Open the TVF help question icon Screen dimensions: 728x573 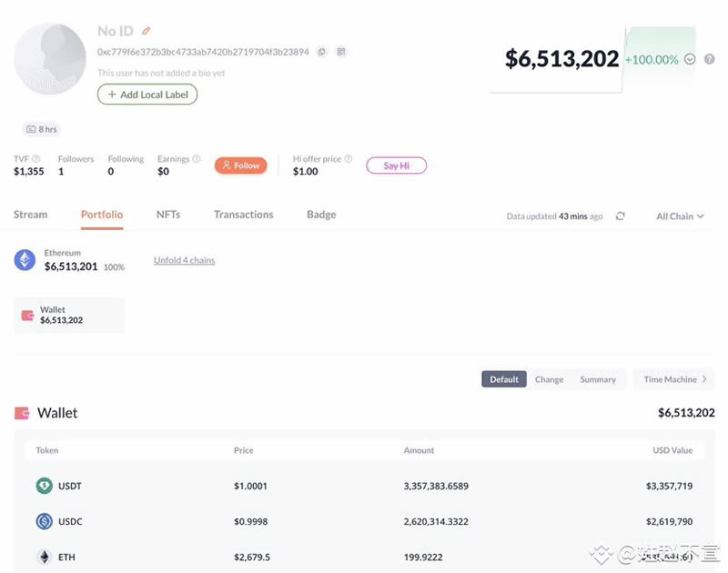(x=36, y=158)
